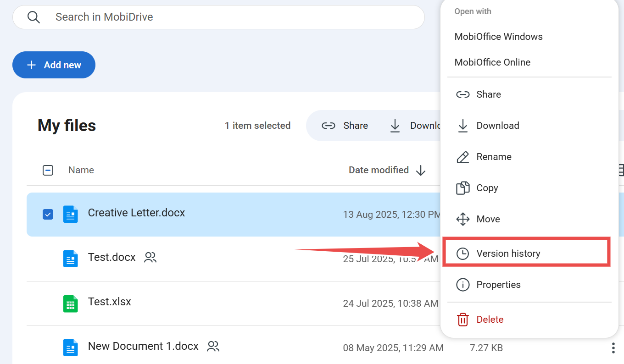This screenshot has height=364, width=624.
Task: Click the My files heading
Action: click(67, 125)
